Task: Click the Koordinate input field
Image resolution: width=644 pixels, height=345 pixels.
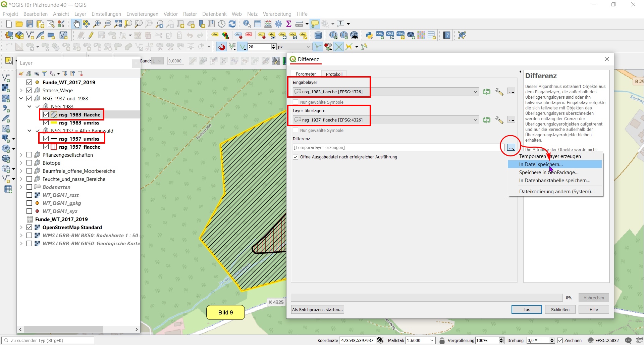Action: click(357, 340)
